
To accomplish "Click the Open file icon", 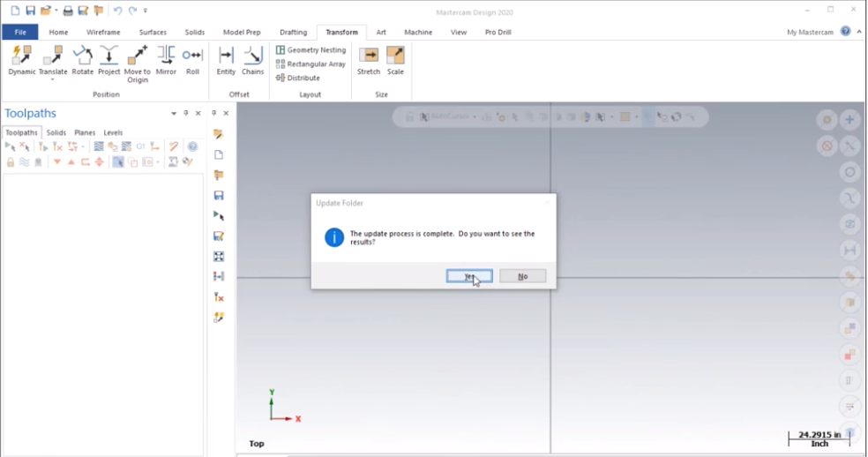I will tap(46, 11).
